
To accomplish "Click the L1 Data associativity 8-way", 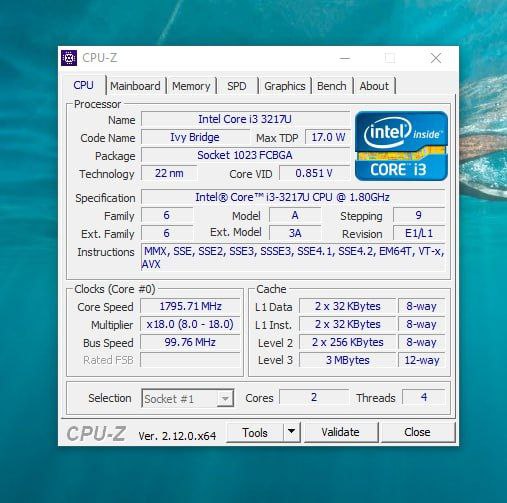I will pos(422,306).
